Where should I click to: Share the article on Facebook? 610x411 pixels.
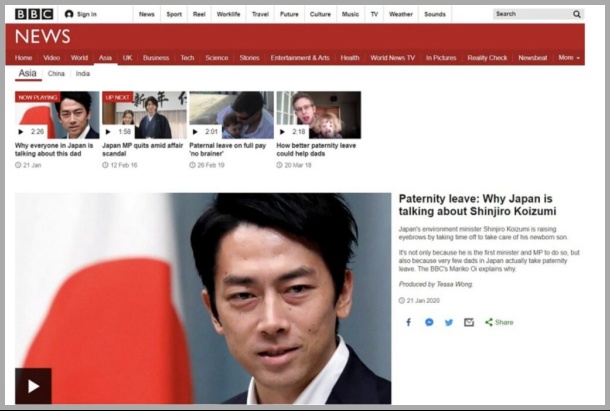[408, 322]
